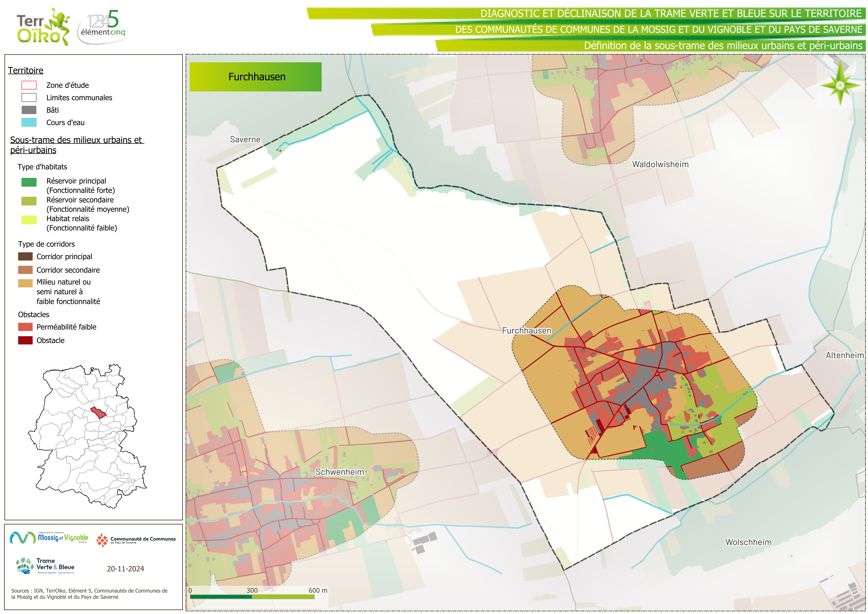Click the Wolschheim map label
The width and height of the screenshot is (868, 614).
tap(748, 542)
